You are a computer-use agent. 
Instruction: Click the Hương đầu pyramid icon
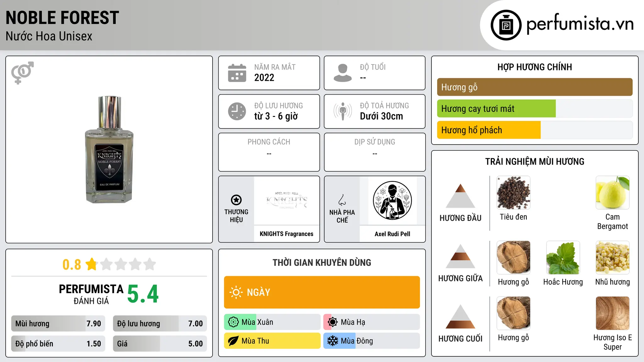tap(460, 196)
